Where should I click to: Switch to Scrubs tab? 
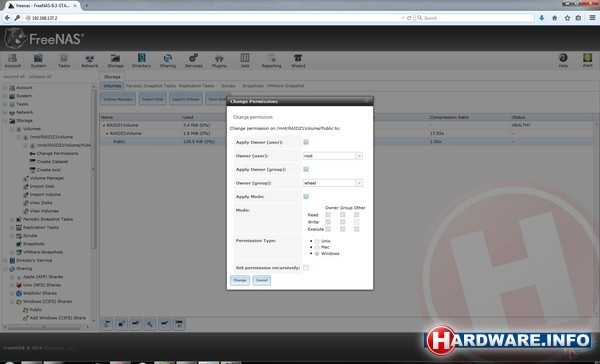pyautogui.click(x=228, y=86)
